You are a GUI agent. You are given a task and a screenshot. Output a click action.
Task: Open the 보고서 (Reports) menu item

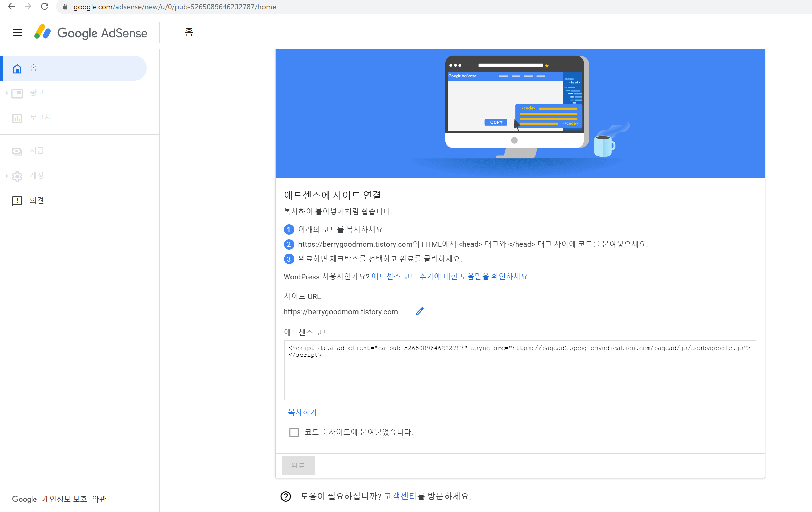(x=40, y=118)
